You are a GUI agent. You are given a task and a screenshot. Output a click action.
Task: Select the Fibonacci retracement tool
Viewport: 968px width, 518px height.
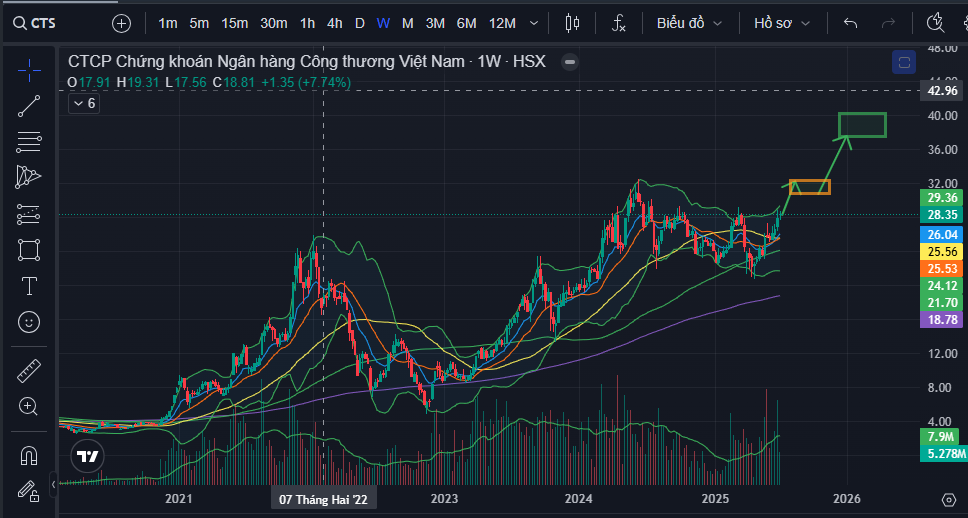(29, 141)
